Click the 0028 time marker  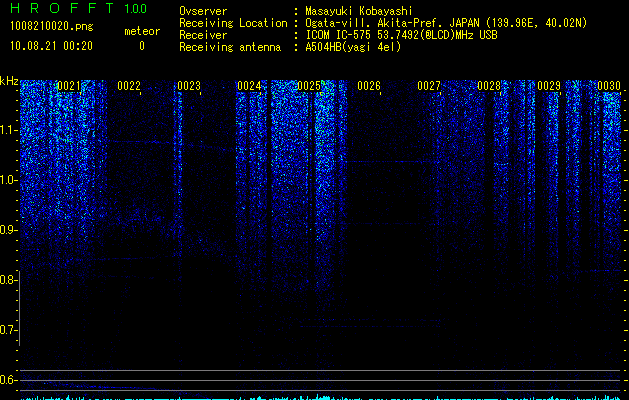point(489,86)
